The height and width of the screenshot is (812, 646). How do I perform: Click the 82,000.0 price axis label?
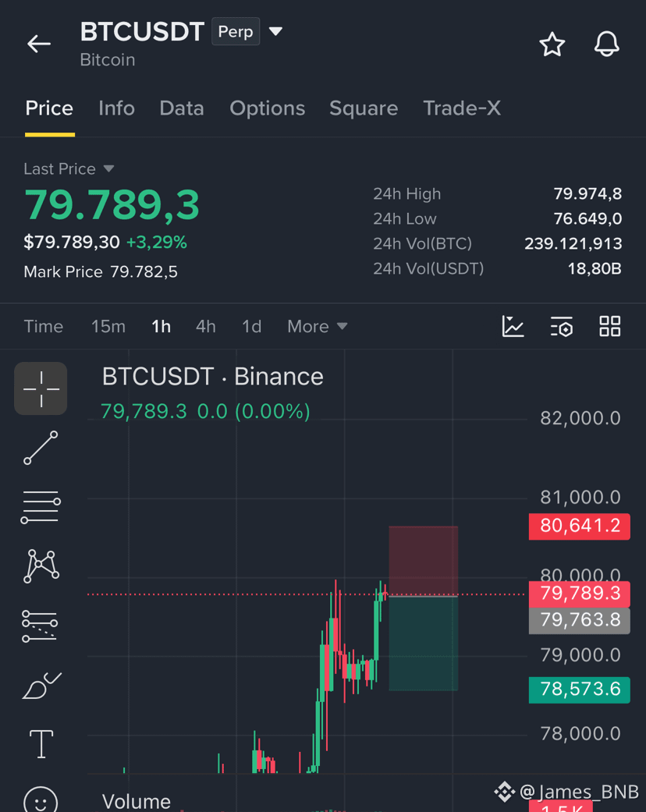pos(580,418)
